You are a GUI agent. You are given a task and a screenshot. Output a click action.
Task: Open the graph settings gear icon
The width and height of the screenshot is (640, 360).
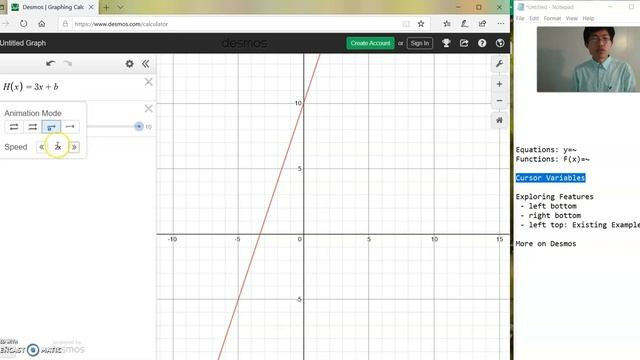click(129, 64)
